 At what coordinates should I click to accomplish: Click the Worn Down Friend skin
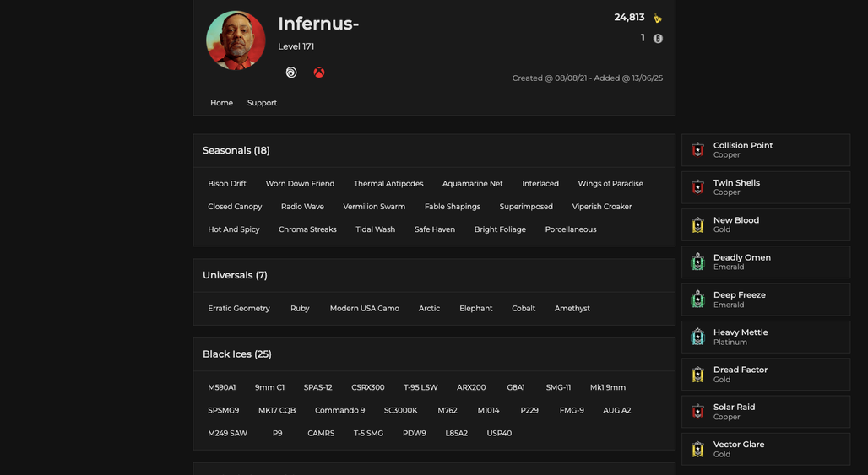coord(300,184)
